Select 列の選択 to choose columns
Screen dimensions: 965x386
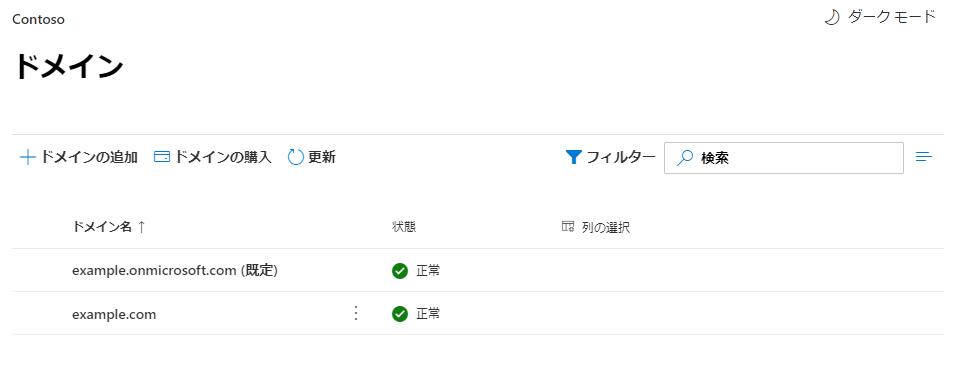tap(606, 227)
